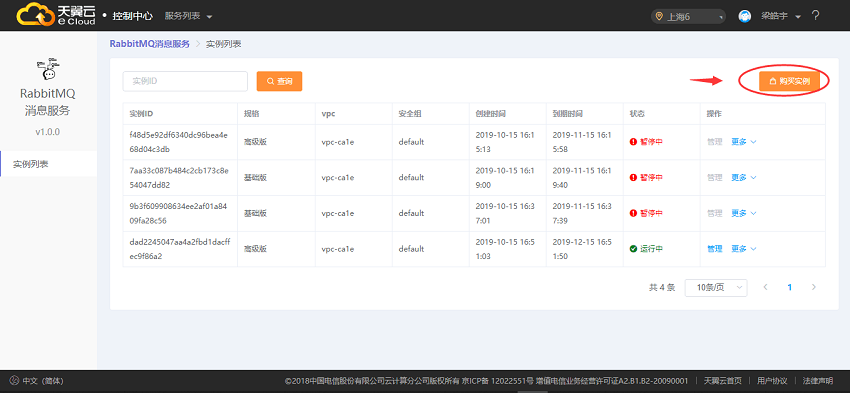Open the 天翼云首页 footer link
Image resolution: width=850 pixels, height=393 pixels.
(x=723, y=381)
